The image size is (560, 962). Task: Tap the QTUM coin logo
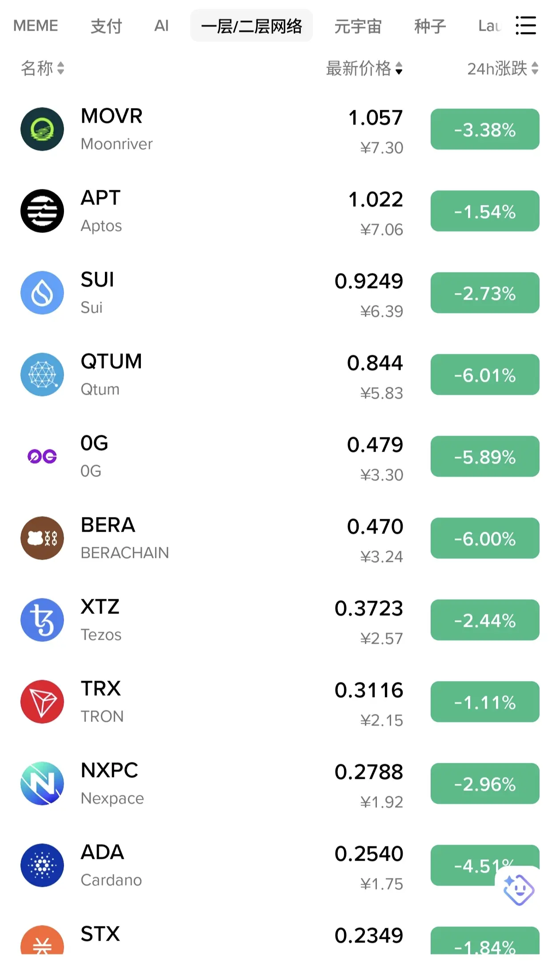(42, 374)
